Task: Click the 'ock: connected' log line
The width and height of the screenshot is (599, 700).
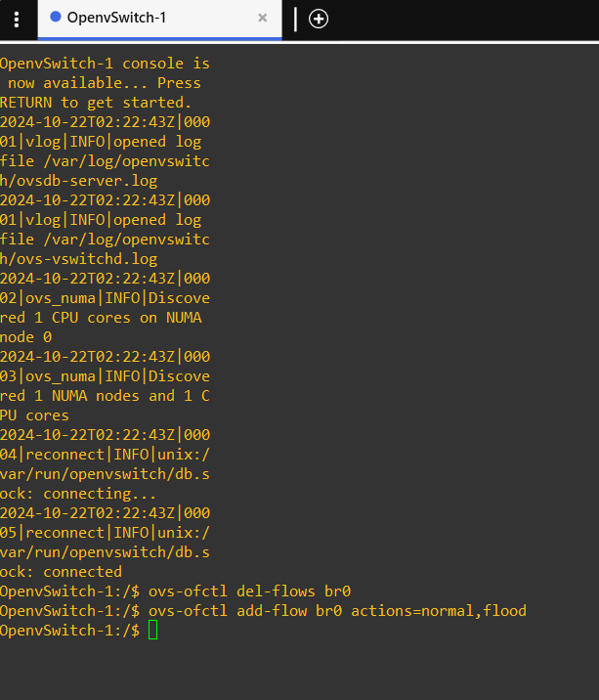Action: 61,572
